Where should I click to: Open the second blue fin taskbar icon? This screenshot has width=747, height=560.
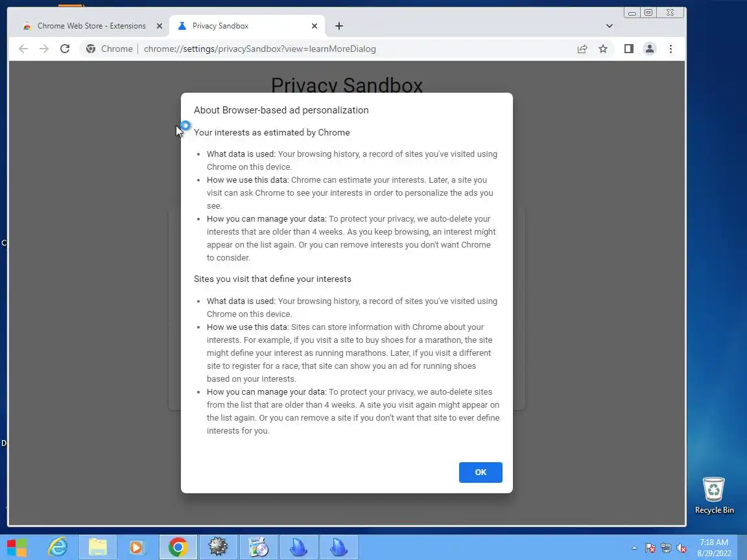pos(338,547)
